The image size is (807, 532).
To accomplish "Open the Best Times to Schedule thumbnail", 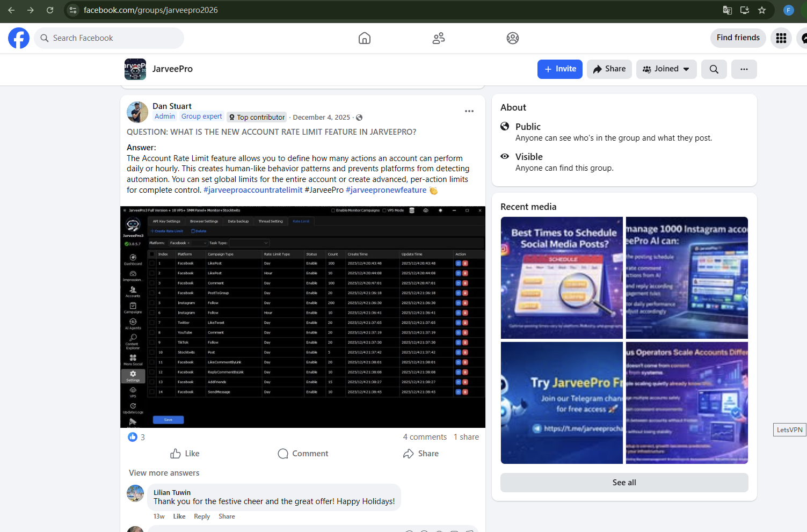I will tap(562, 278).
